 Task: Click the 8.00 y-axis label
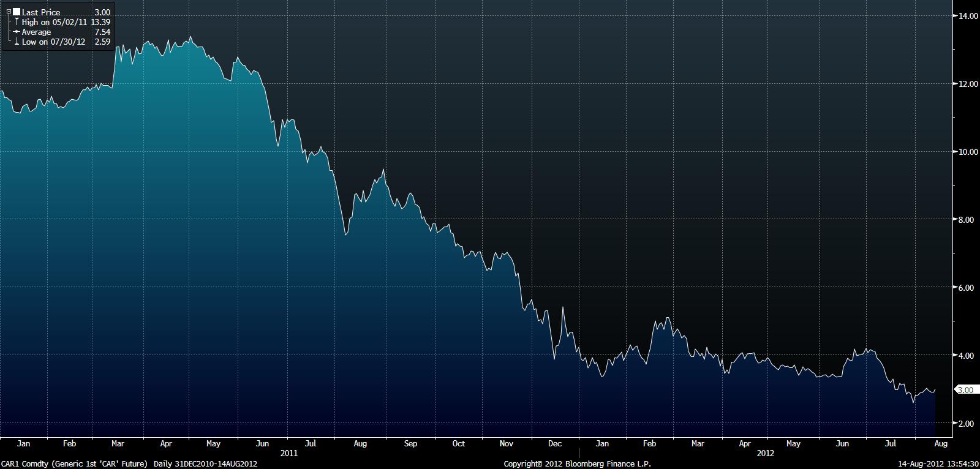pyautogui.click(x=965, y=220)
